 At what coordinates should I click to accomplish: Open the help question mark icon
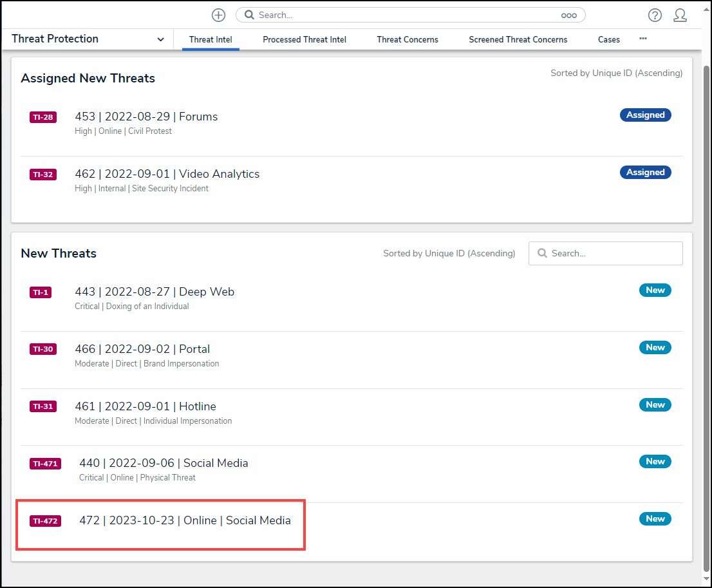click(655, 15)
